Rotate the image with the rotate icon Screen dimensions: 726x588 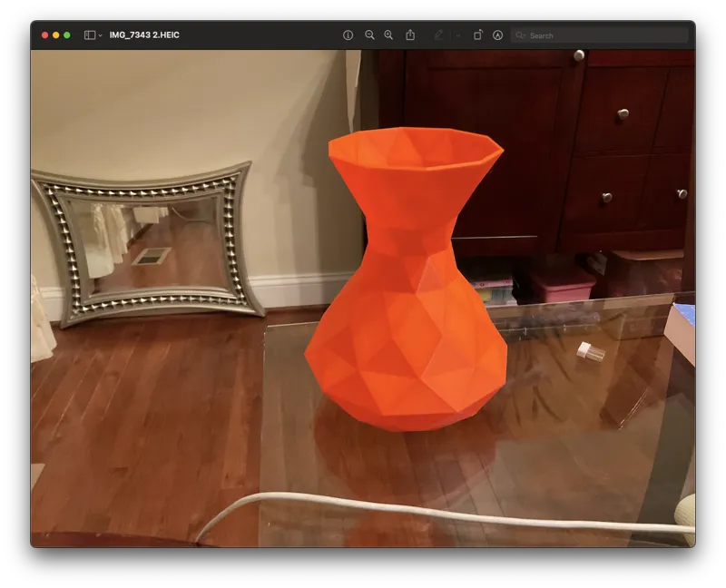(x=478, y=35)
